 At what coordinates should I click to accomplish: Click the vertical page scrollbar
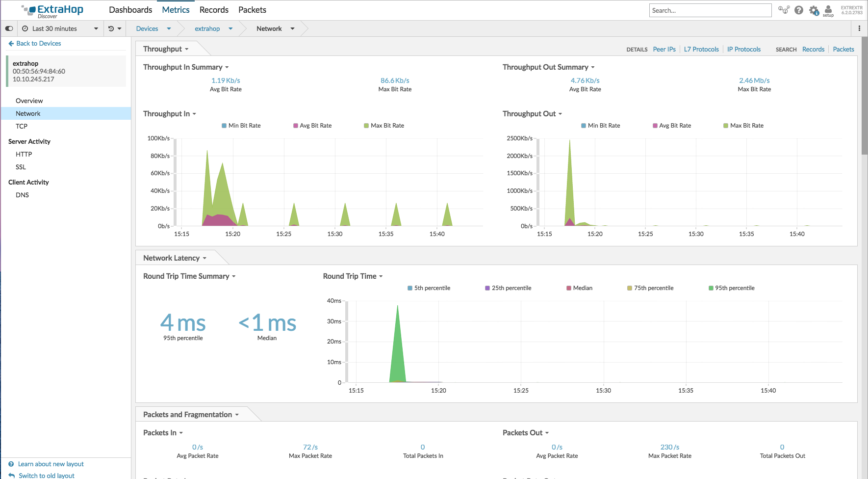coord(865,96)
